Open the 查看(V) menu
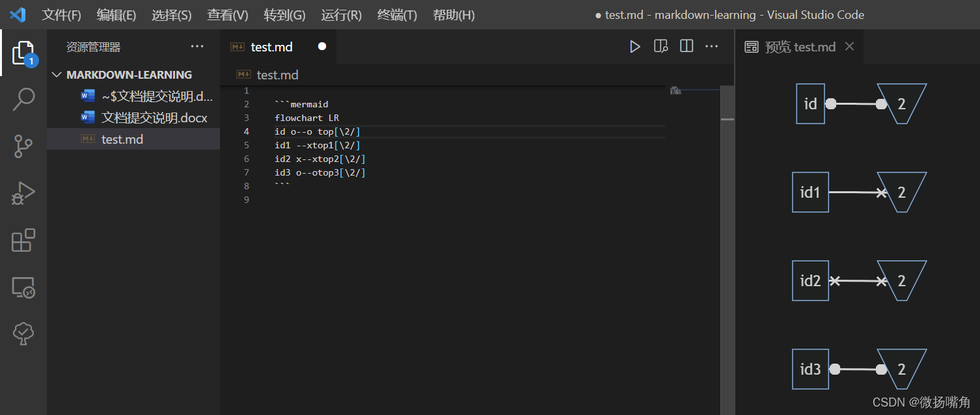The width and height of the screenshot is (980, 415). [x=228, y=15]
